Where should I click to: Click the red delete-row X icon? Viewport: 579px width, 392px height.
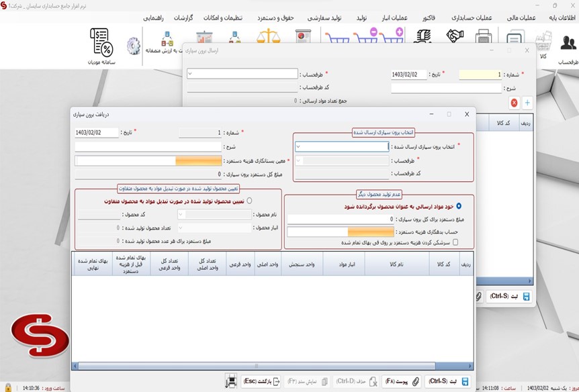pos(514,103)
